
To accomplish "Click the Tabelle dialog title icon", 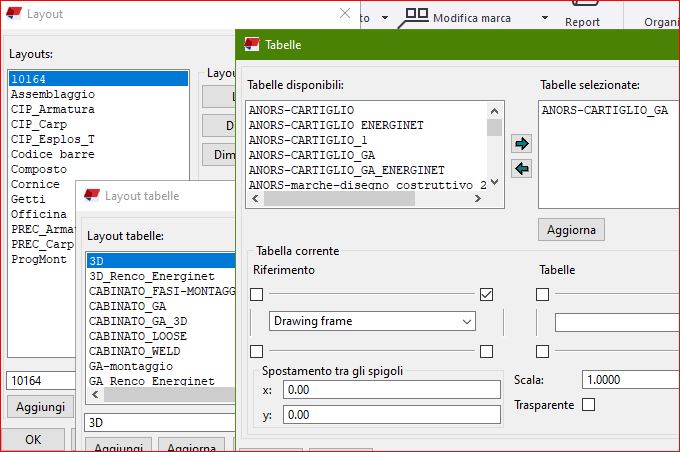I will pos(251,45).
